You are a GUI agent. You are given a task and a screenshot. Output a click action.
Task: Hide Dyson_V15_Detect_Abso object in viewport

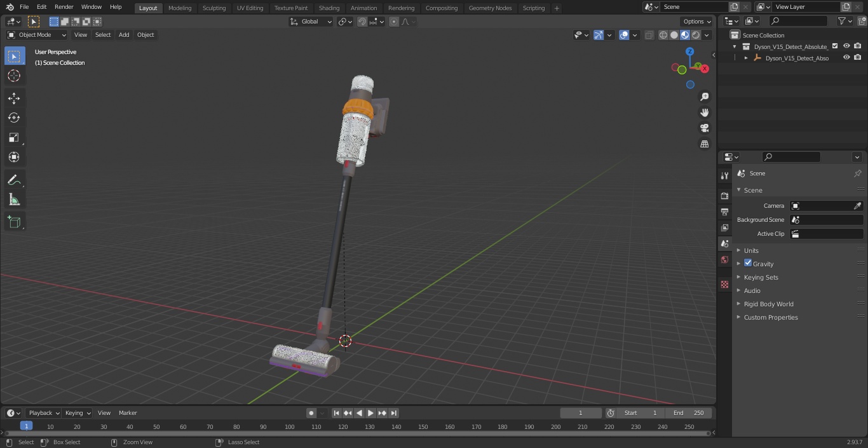click(x=846, y=58)
